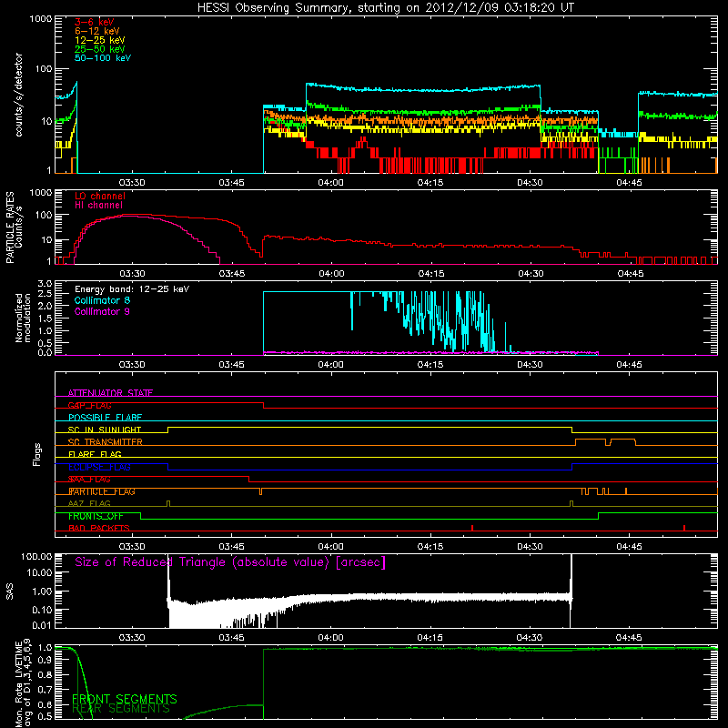The height and width of the screenshot is (728, 728).
Task: Select the Collimator 8 legend label
Action: click(x=102, y=300)
